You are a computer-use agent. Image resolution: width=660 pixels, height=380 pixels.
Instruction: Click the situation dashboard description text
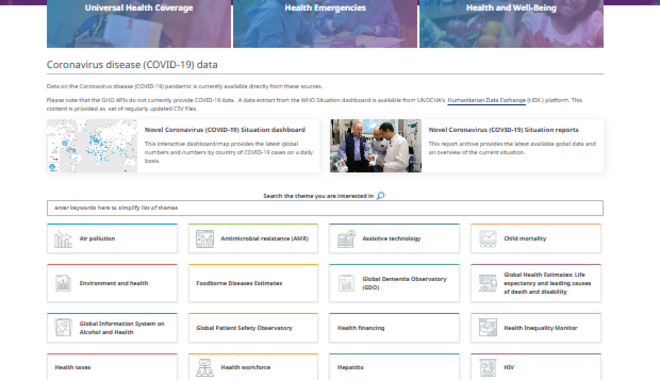coord(229,152)
